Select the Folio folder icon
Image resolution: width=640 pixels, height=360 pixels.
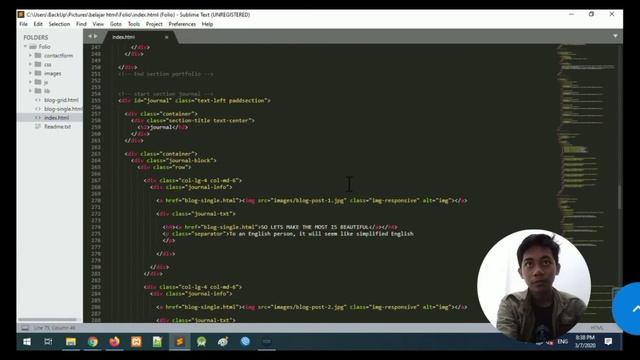(x=33, y=47)
